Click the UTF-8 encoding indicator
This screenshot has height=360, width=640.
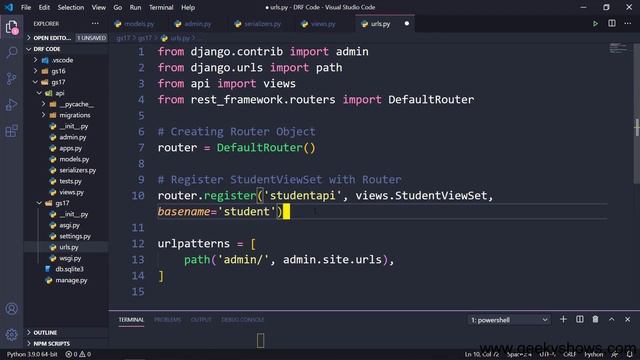tap(547, 354)
